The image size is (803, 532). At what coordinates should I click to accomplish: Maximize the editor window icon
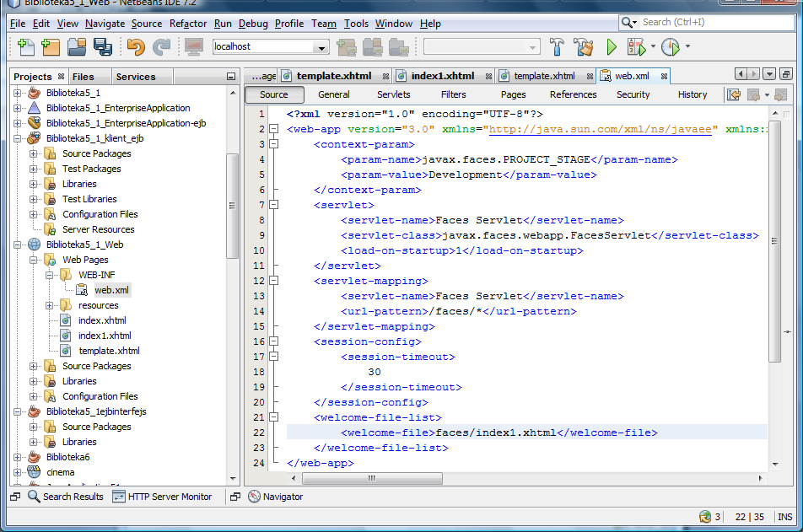tap(786, 74)
